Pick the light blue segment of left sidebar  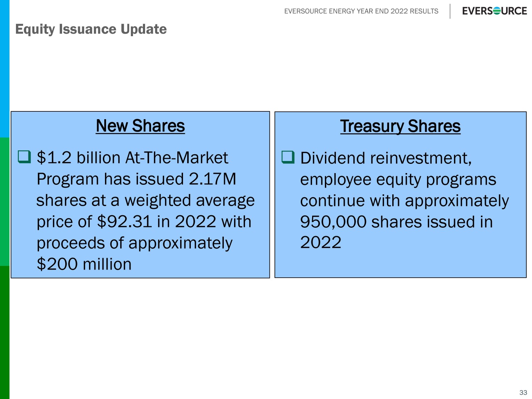pyautogui.click(x=5, y=67)
